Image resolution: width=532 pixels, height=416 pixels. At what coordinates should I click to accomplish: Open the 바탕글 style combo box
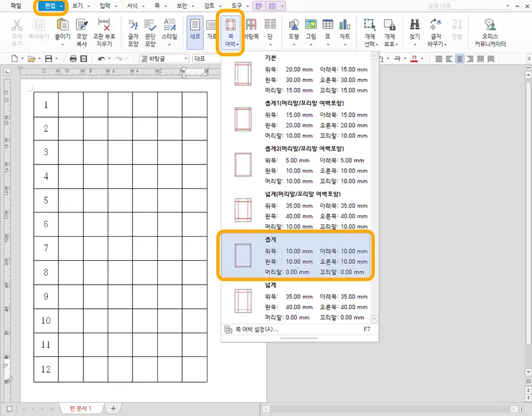164,59
